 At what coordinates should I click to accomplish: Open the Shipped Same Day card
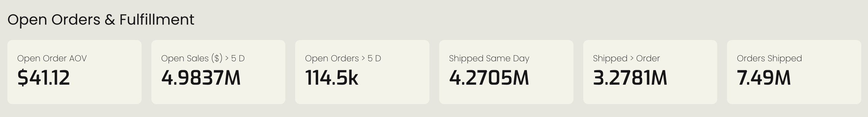[x=506, y=72]
